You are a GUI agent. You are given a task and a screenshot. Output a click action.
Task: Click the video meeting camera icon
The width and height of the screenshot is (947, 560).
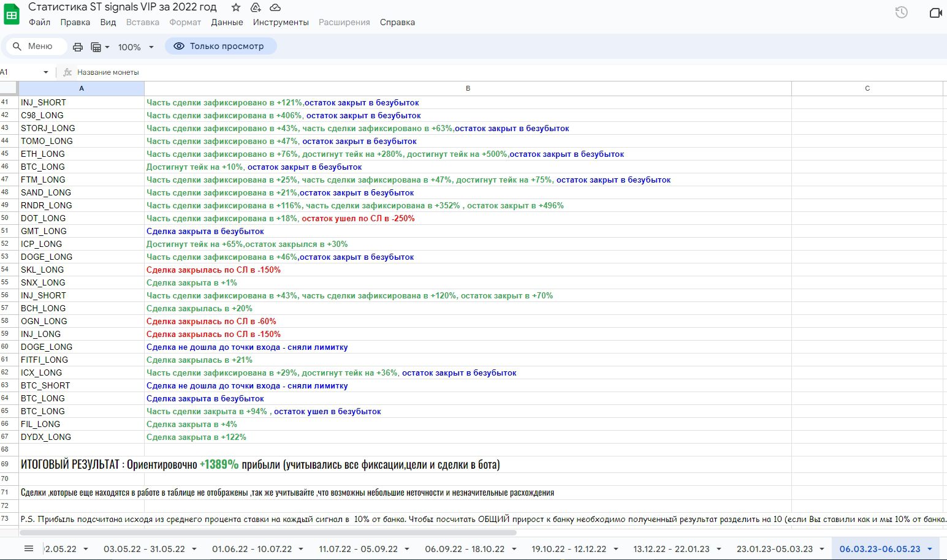coord(936,12)
